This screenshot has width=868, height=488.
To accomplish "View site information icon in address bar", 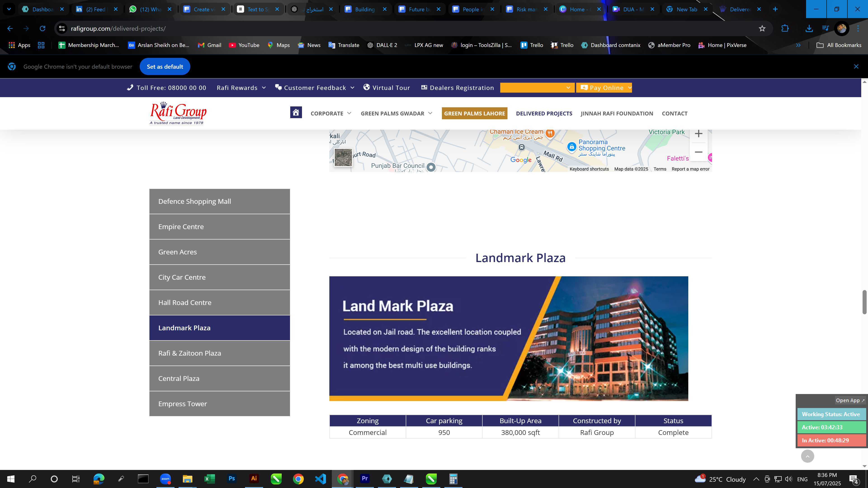I will (x=62, y=29).
